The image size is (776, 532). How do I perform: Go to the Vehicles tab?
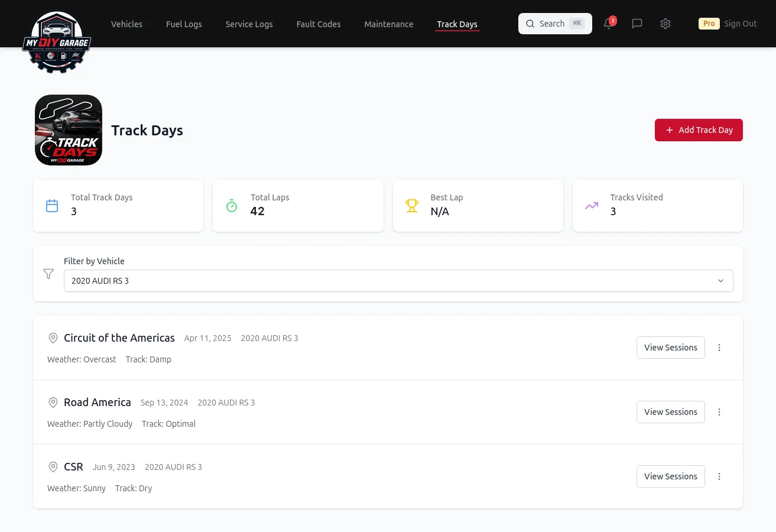126,24
